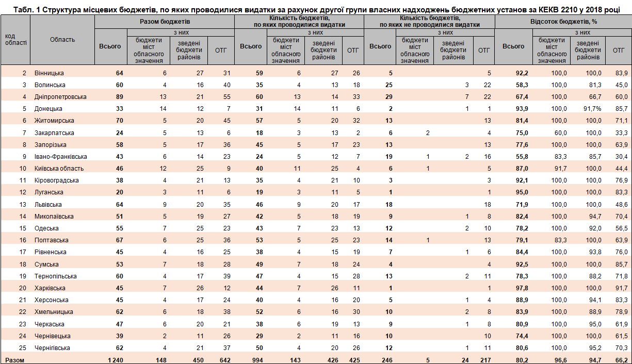The image size is (632, 364).
Task: Click the 'Тернопільська' region name
Action: (55, 276)
